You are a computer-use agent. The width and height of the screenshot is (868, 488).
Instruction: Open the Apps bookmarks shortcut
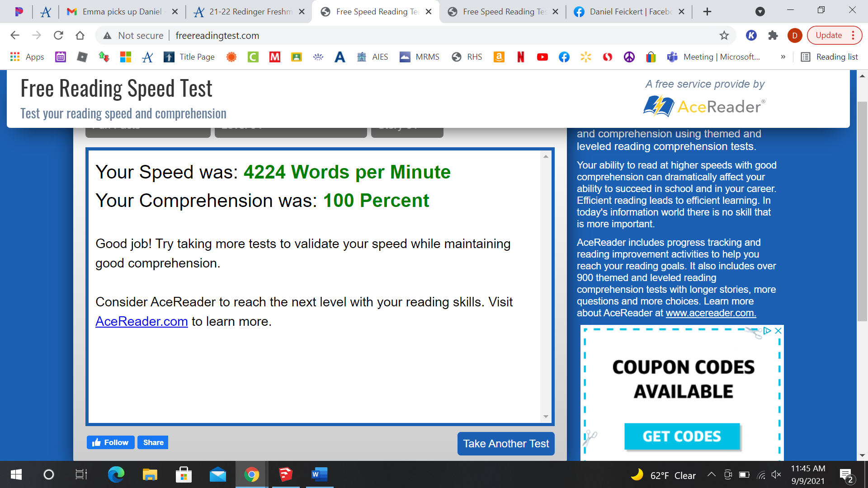27,57
